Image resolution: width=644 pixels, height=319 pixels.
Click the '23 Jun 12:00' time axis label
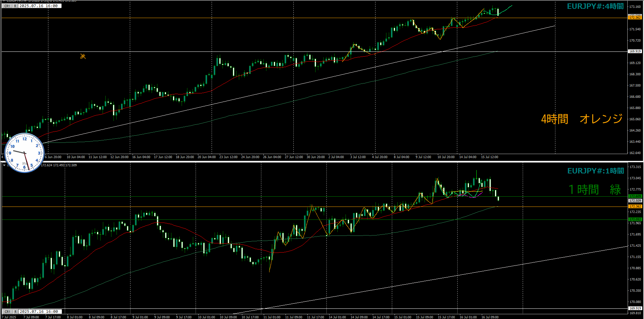tap(228, 157)
